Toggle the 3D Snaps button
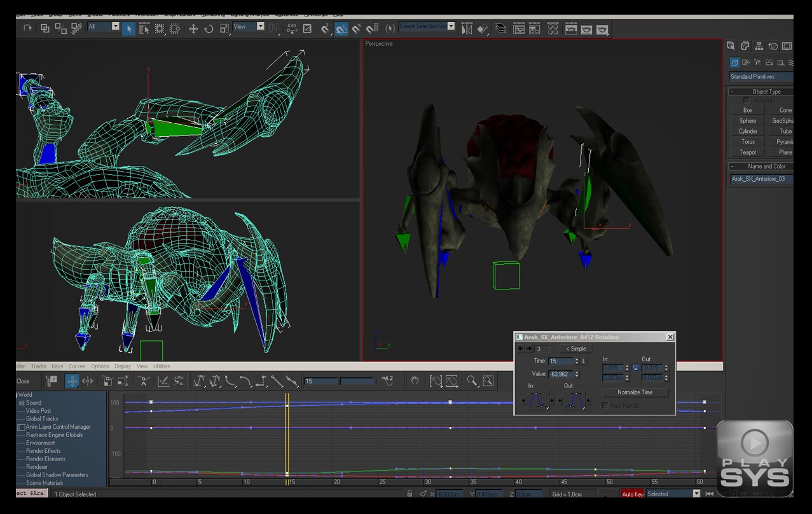Screen dimensions: 812x514 pyautogui.click(x=325, y=29)
